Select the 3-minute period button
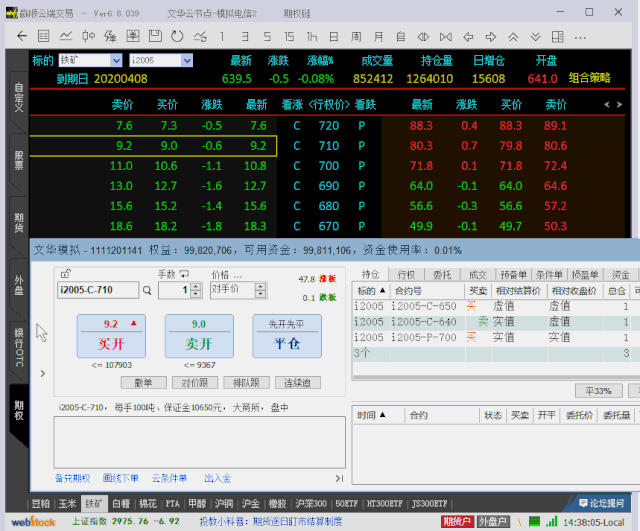 point(245,37)
